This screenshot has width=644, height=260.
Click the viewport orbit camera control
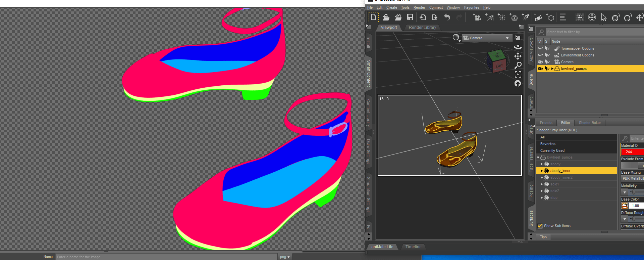518,47
